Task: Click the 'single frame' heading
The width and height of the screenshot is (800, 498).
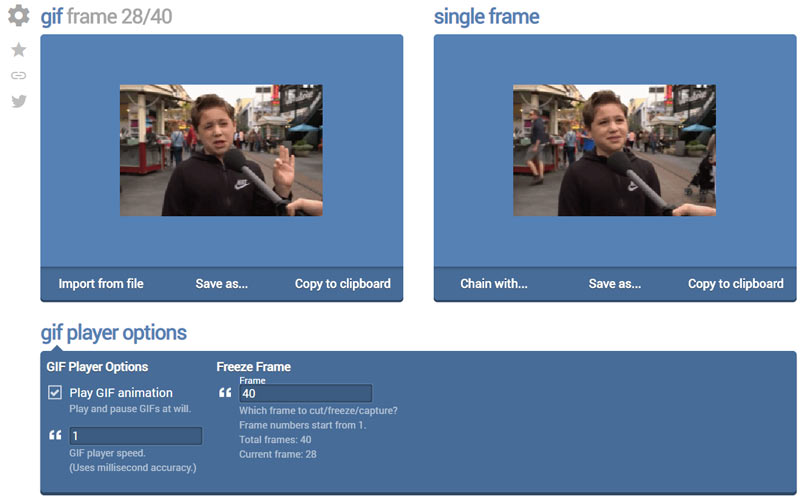Action: (486, 16)
